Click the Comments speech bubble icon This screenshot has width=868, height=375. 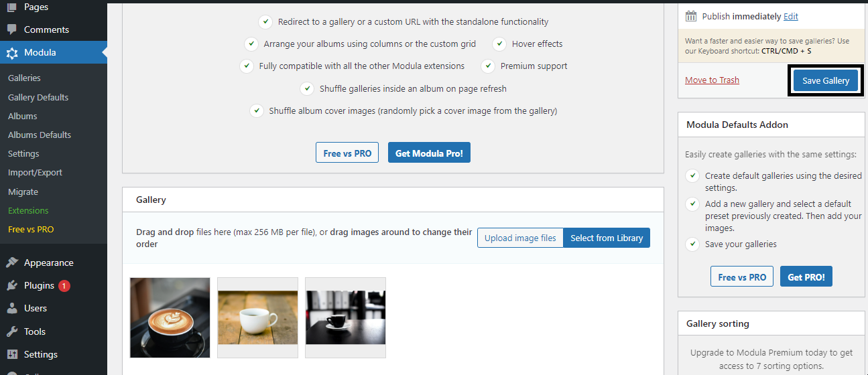pos(12,29)
